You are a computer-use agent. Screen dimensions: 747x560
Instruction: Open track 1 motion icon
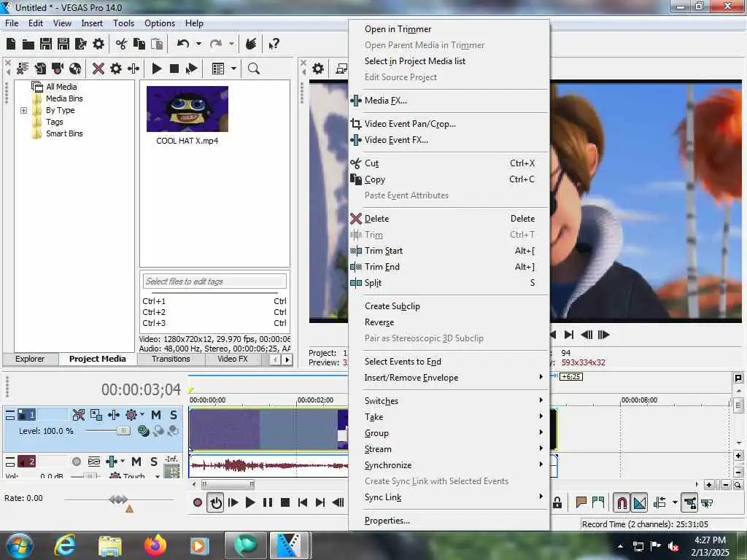click(96, 415)
